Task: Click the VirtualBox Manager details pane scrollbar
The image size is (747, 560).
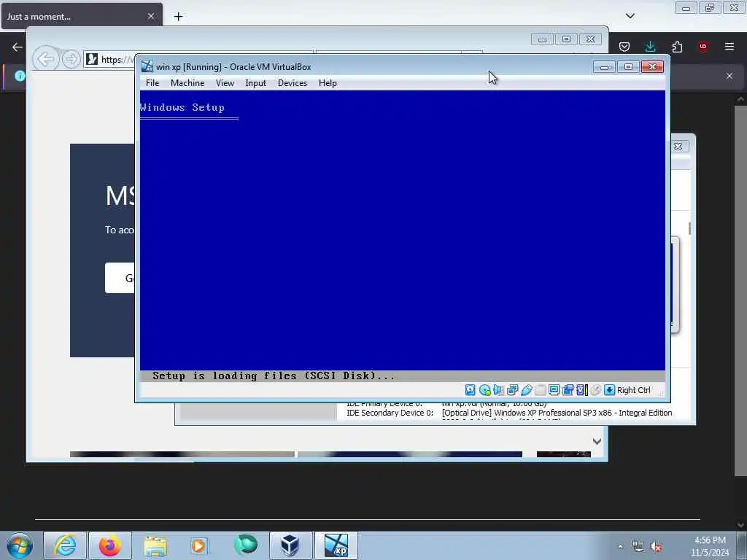Action: pyautogui.click(x=689, y=228)
